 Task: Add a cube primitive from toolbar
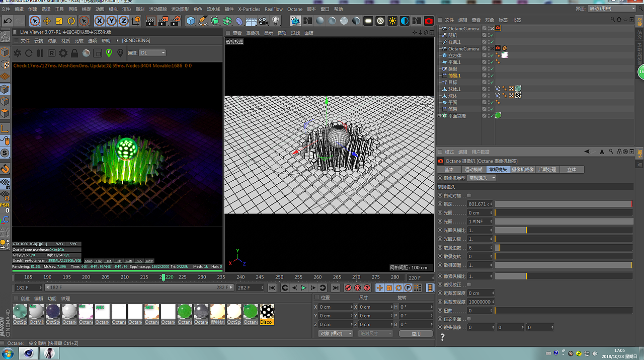(x=191, y=21)
